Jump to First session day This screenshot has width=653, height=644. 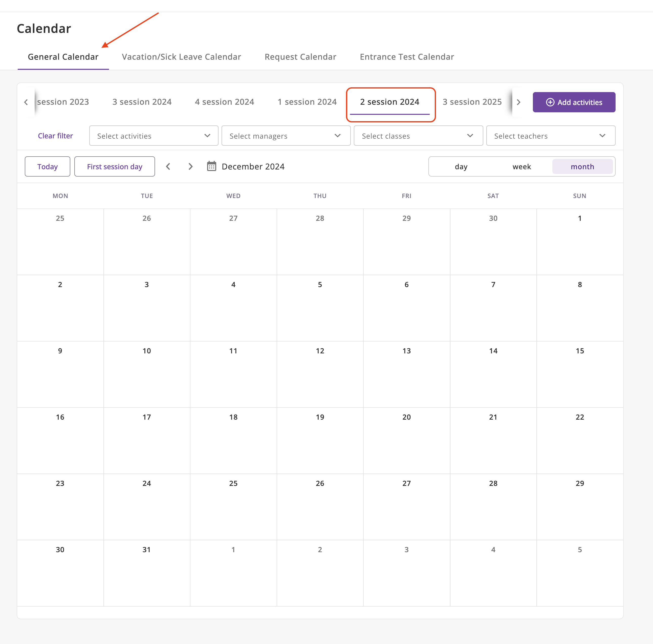[x=115, y=167]
